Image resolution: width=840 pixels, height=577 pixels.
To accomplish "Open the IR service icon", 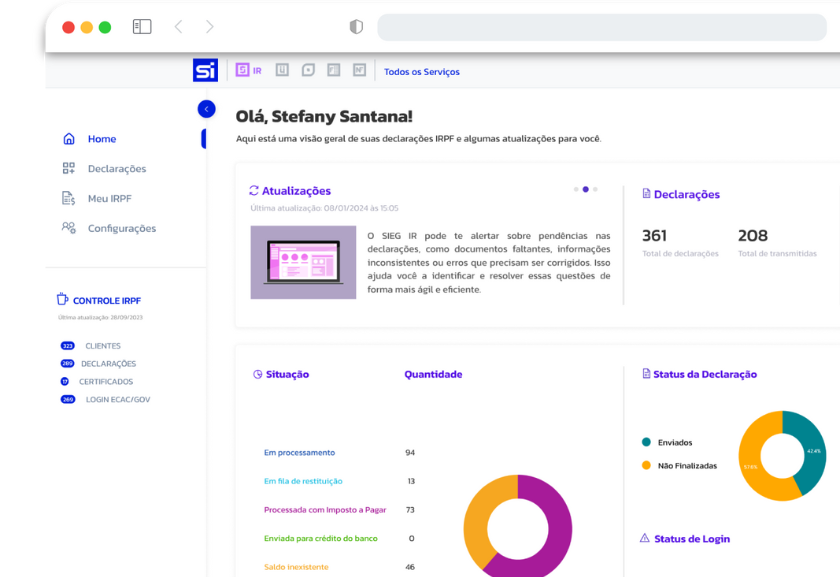I will (242, 71).
